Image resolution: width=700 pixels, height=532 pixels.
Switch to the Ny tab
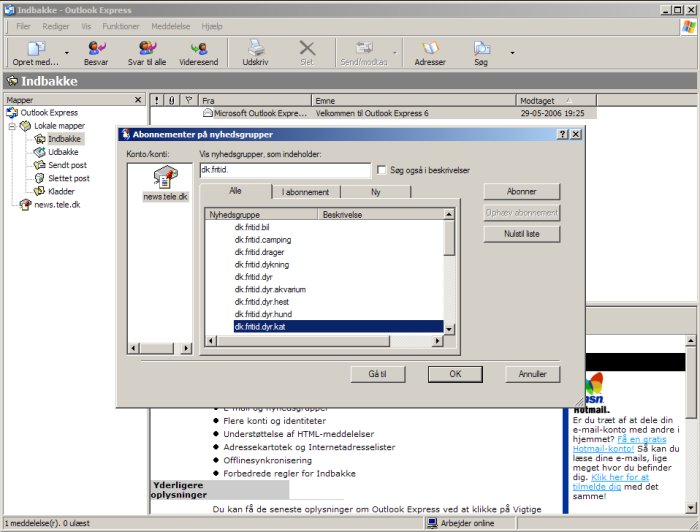pyautogui.click(x=375, y=192)
